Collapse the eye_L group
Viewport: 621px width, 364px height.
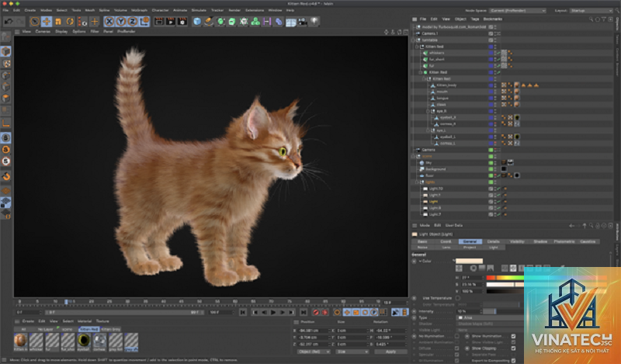click(428, 130)
